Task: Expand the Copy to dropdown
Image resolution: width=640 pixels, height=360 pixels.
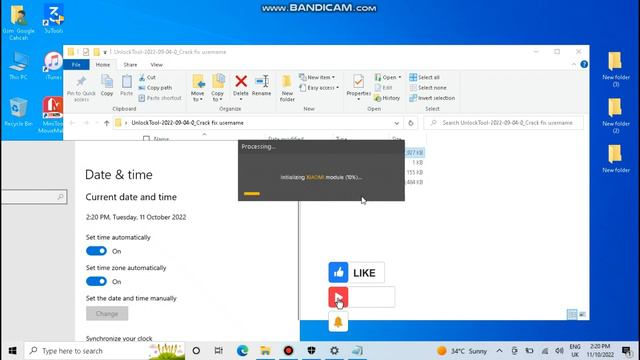Action: [x=218, y=99]
